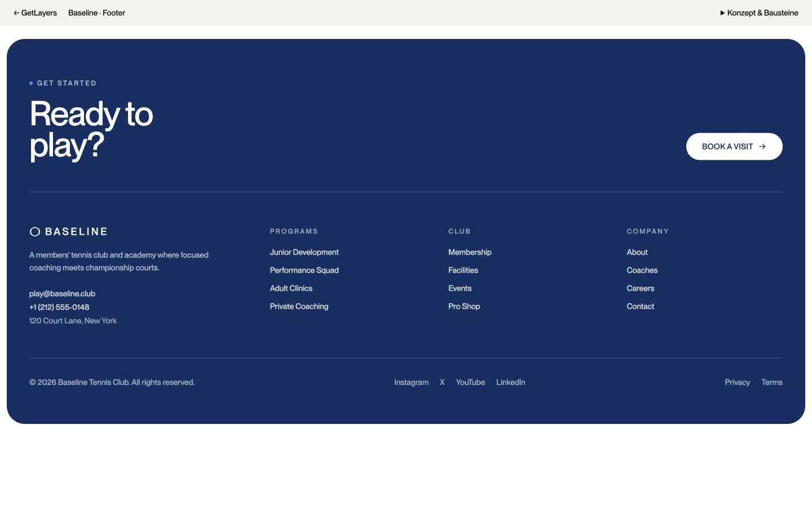Click the +1 (212) 555-0148 phone number
812x508 pixels.
tap(59, 307)
